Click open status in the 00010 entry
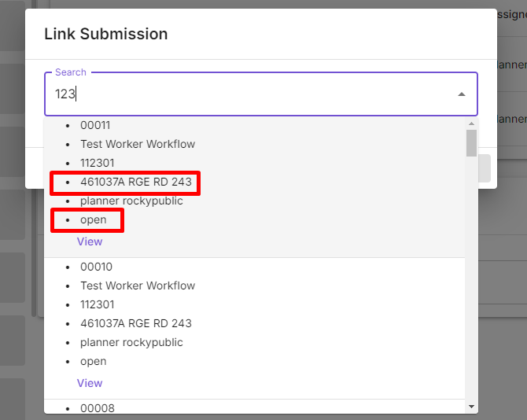Image resolution: width=527 pixels, height=420 pixels. pyautogui.click(x=93, y=361)
